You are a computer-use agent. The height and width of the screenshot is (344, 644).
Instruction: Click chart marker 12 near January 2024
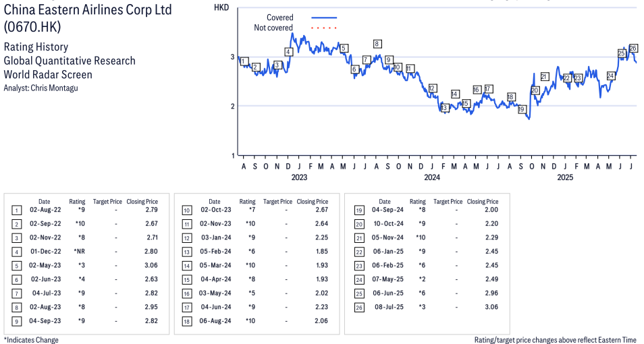(x=432, y=88)
